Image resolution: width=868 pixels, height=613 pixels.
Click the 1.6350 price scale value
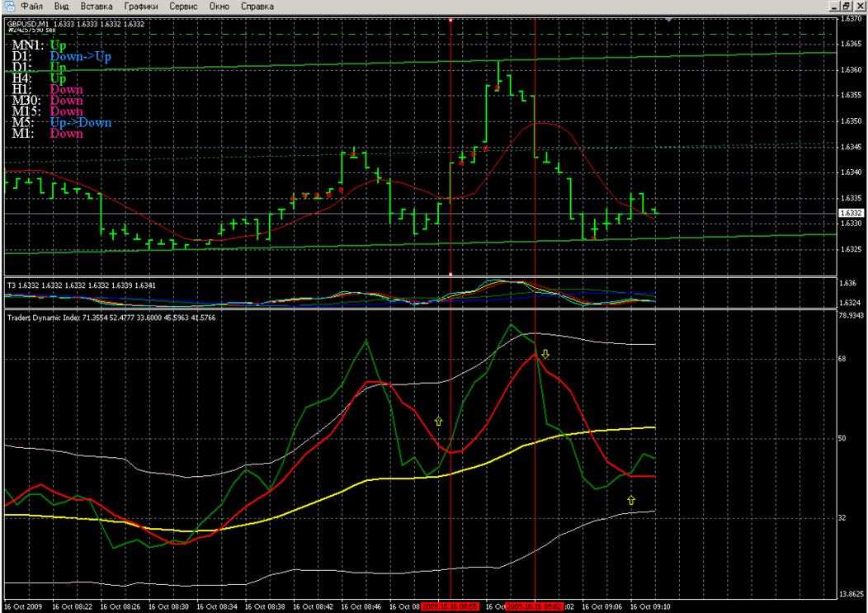coord(851,120)
